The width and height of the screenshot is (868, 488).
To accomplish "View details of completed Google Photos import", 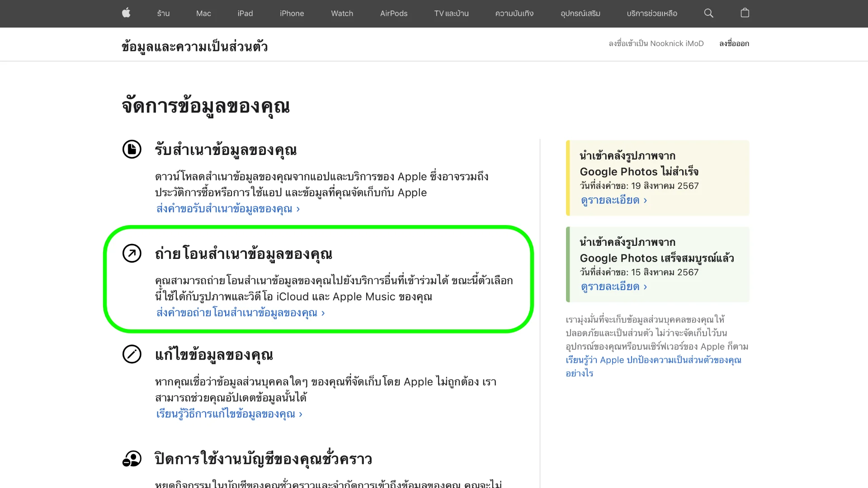I will pyautogui.click(x=613, y=286).
